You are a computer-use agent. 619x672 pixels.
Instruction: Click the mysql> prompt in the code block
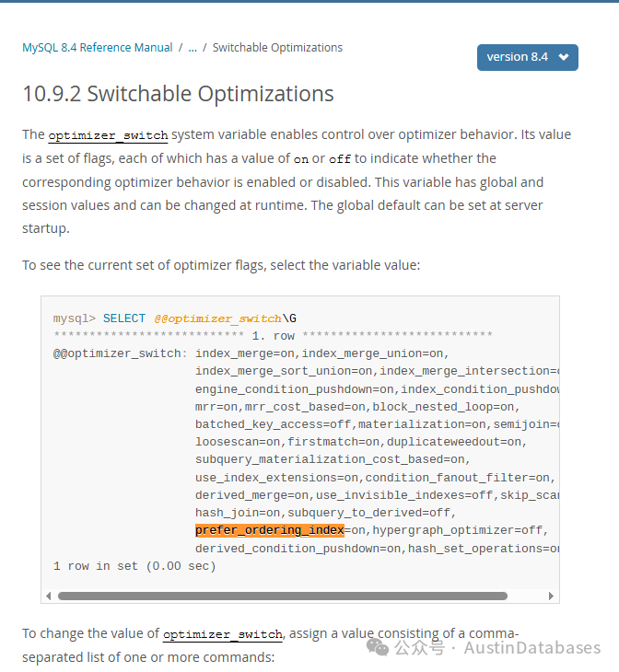coord(75,319)
